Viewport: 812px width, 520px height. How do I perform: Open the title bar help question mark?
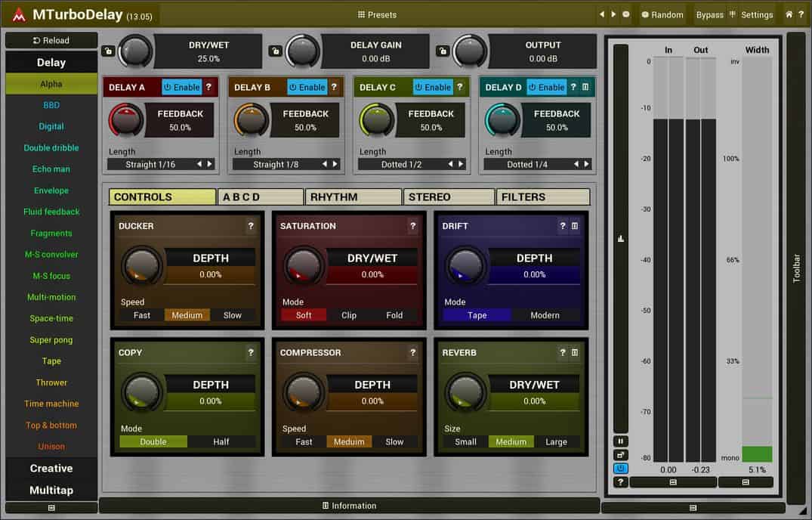click(801, 14)
